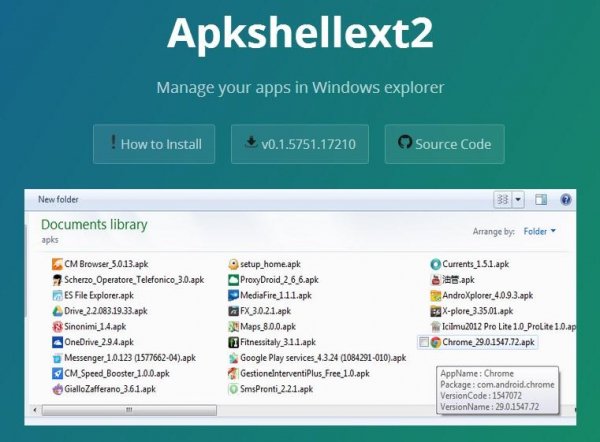Image resolution: width=600 pixels, height=442 pixels.
Task: Select file name Scherzo_Operatore_Telefonico_3.0.apk
Action: point(134,280)
